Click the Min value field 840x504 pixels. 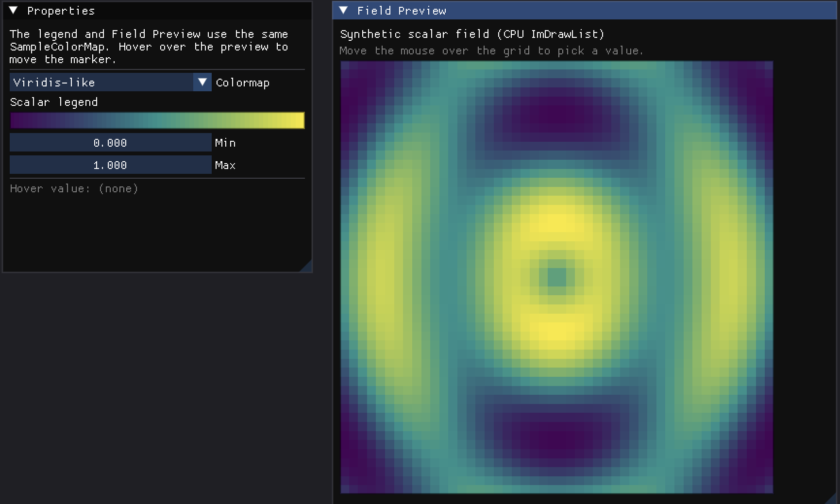pos(111,143)
